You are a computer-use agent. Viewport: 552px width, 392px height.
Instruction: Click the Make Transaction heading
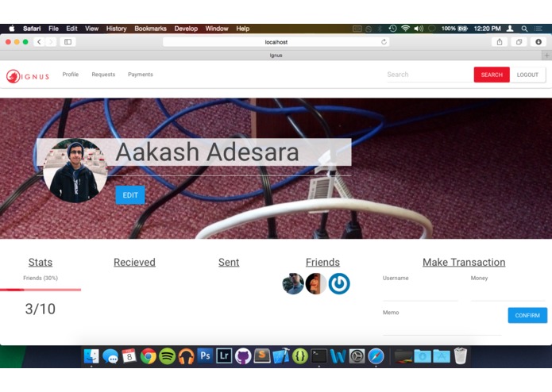tap(464, 263)
